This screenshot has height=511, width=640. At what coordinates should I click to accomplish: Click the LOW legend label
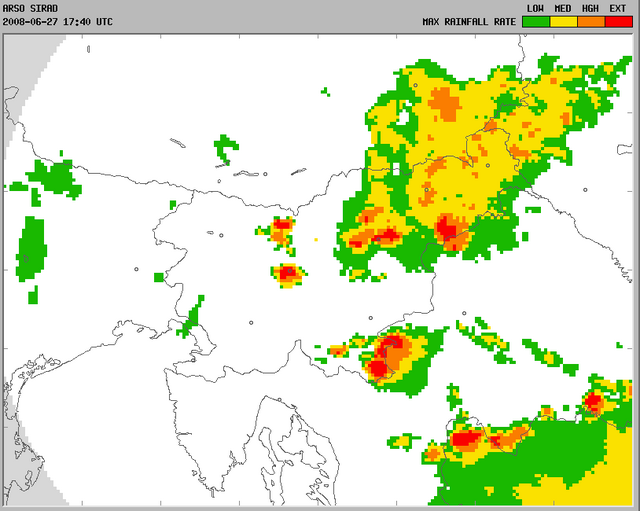535,8
